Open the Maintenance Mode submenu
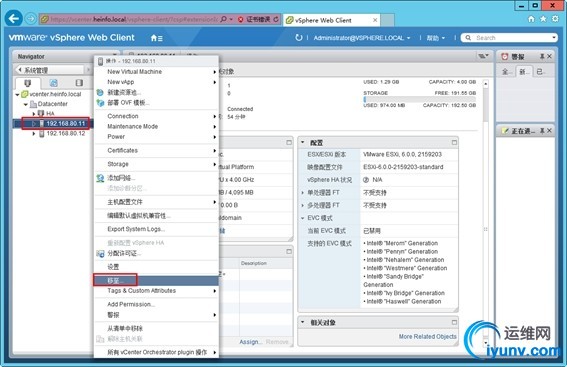 (x=156, y=127)
